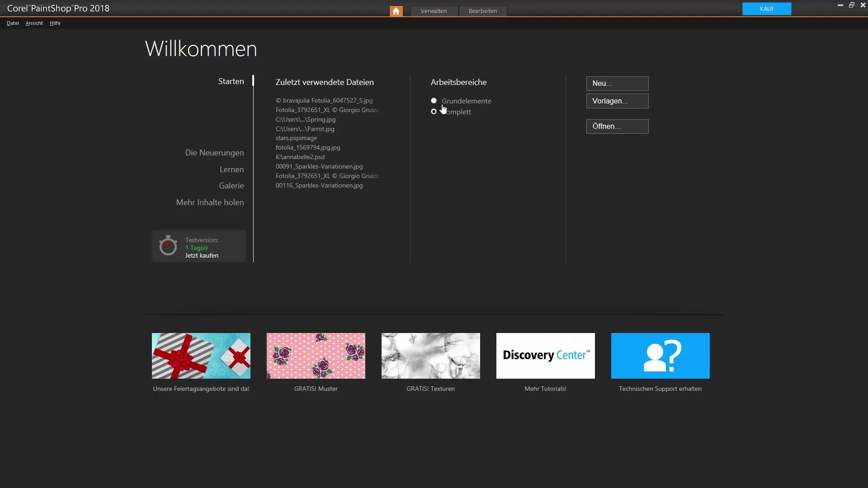
Task: Close the PaintShop Pro window
Action: [x=863, y=5]
